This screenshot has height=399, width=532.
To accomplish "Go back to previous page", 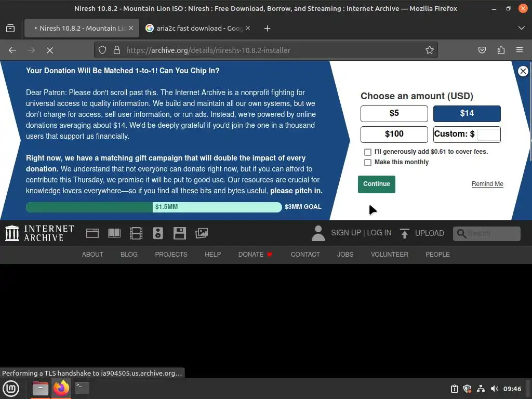I will [x=12, y=50].
